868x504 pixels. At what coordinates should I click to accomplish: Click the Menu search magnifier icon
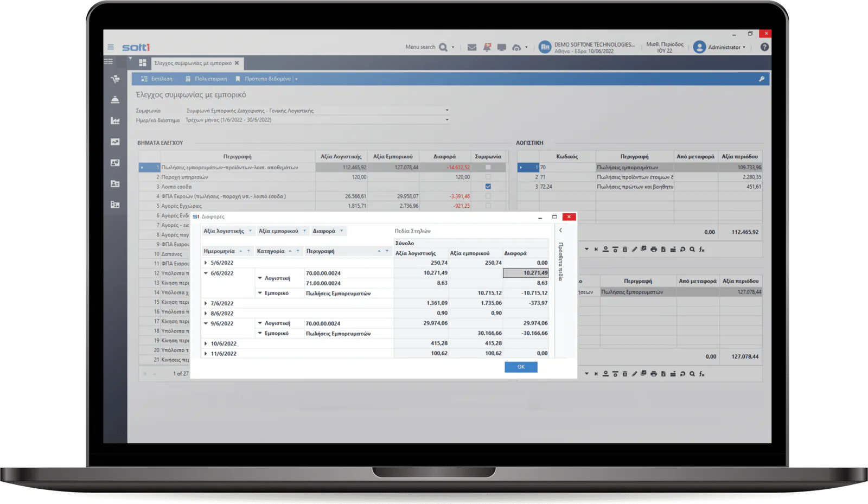[443, 47]
